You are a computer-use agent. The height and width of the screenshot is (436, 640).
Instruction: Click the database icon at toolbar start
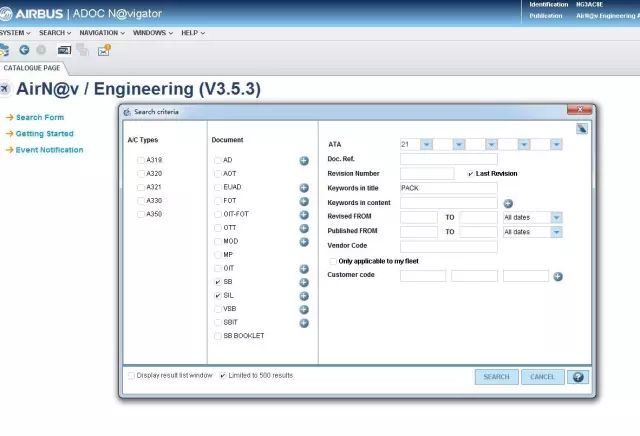coord(4,50)
